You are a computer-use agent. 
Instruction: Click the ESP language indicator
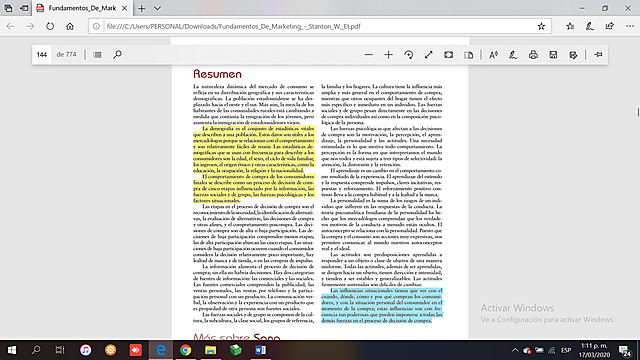566,350
